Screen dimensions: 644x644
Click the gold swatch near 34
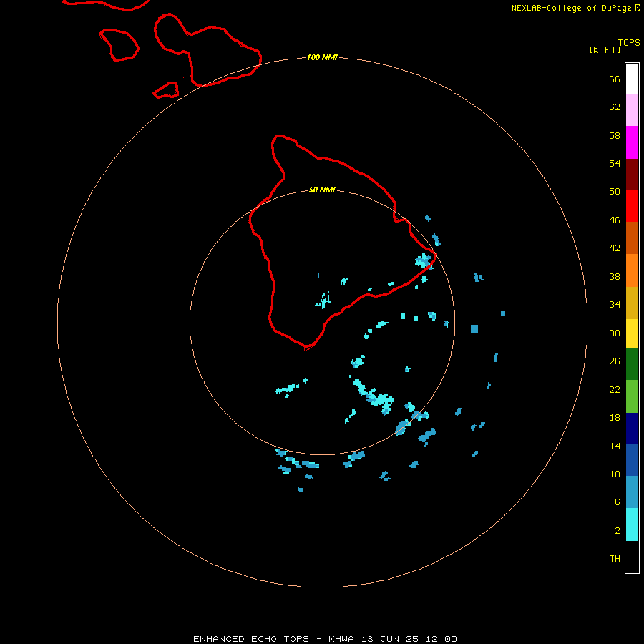632,302
